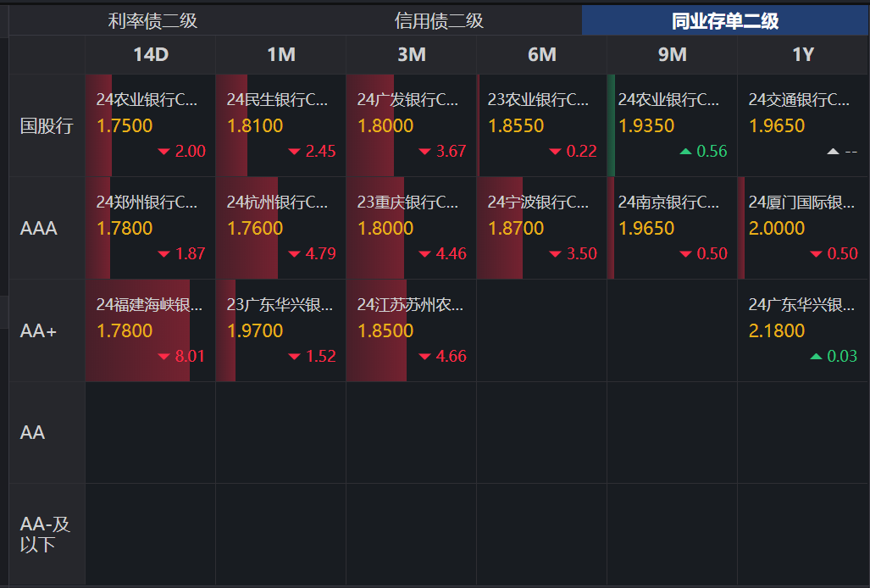Open 24宁波银行 cell at 1.8700
This screenshot has width=870, height=588.
point(541,228)
